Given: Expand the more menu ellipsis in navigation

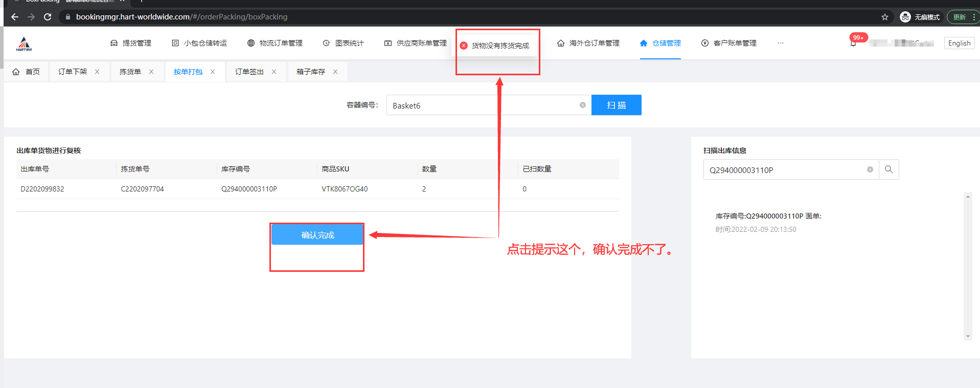Looking at the screenshot, I should coord(780,43).
